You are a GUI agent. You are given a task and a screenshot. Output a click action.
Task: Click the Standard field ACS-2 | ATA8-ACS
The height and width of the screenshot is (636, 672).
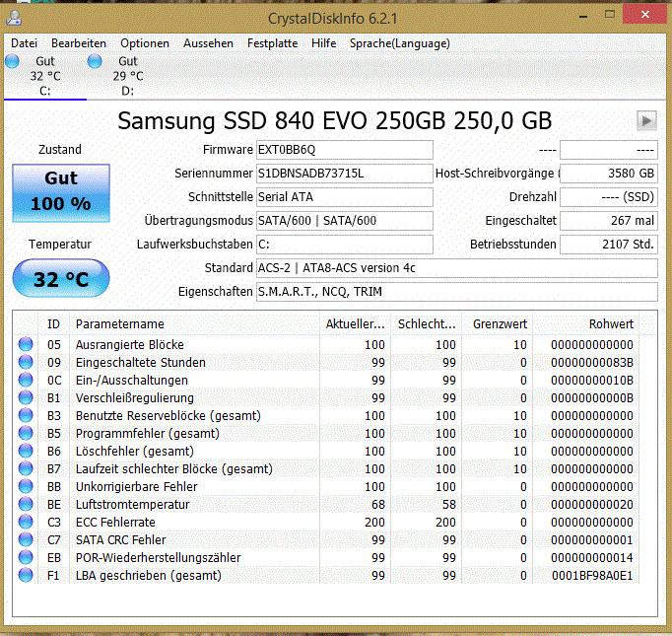point(457,268)
